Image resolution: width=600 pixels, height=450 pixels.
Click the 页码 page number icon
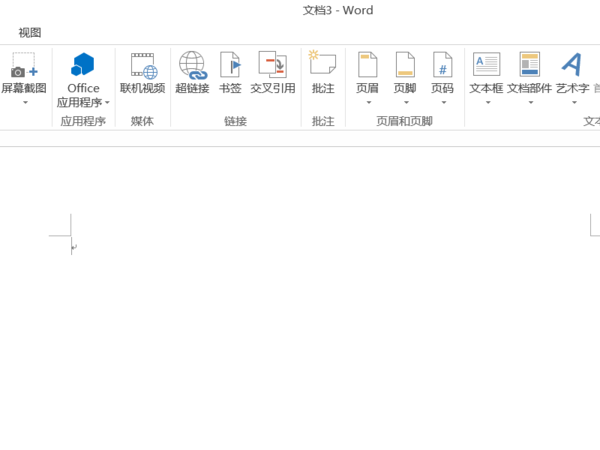[x=443, y=64]
